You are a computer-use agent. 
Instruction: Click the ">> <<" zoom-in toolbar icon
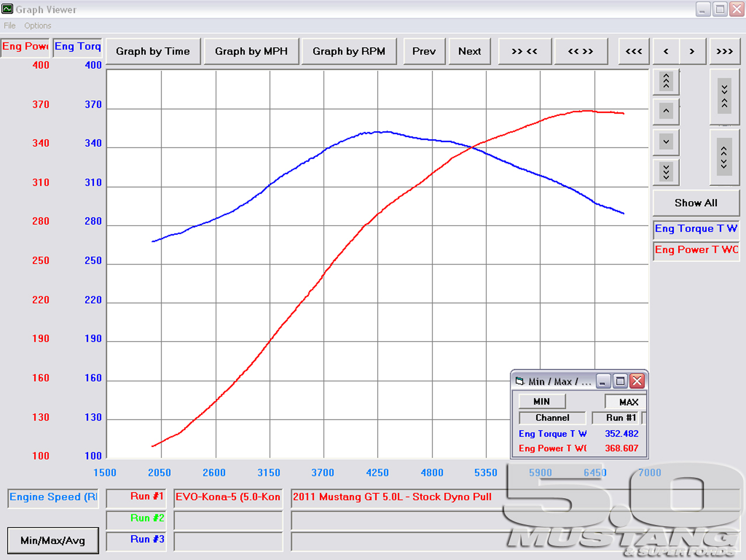[524, 51]
